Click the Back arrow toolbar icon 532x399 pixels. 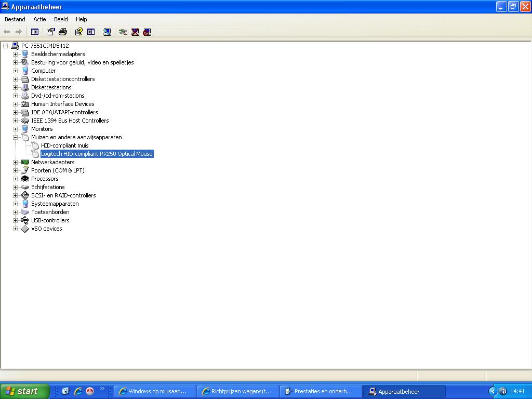pos(6,32)
